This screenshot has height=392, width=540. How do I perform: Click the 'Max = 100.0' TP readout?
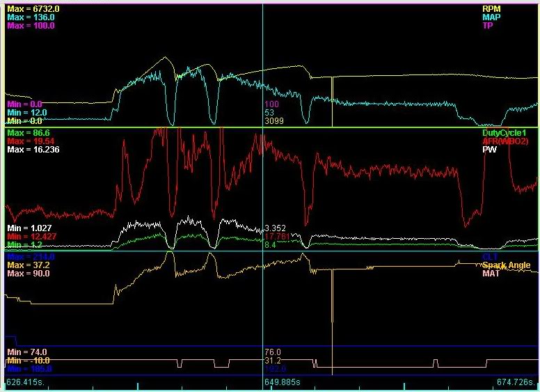pos(31,26)
